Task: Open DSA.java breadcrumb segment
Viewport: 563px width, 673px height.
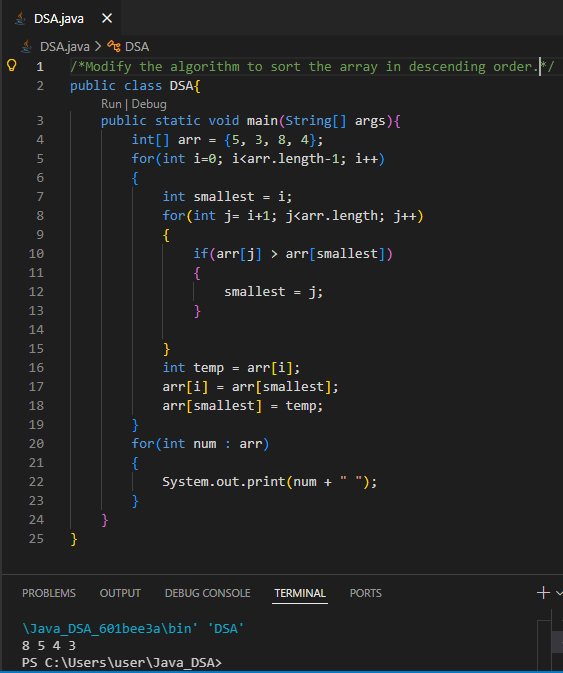Action: coord(65,46)
